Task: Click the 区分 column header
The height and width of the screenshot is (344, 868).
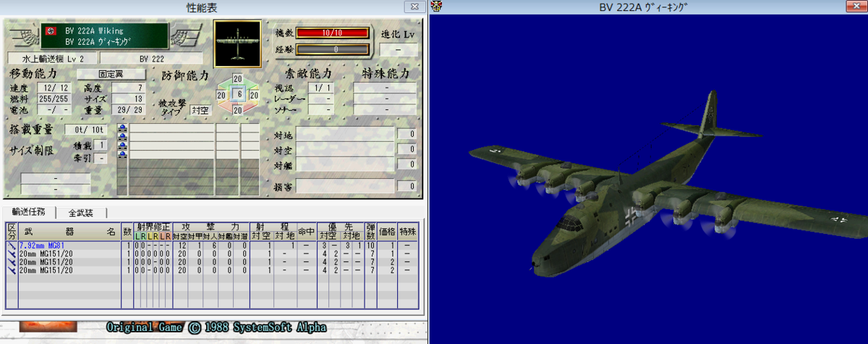Action: (11, 232)
